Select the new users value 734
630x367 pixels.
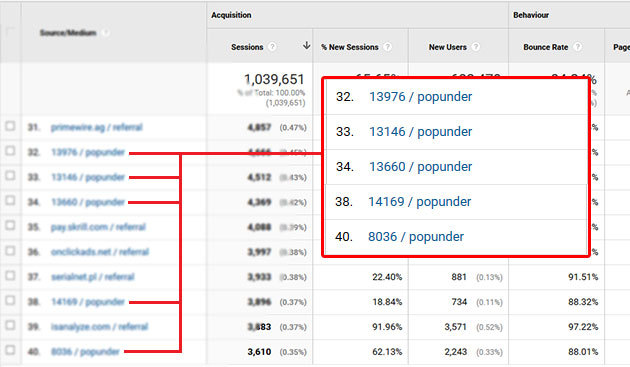coord(459,302)
